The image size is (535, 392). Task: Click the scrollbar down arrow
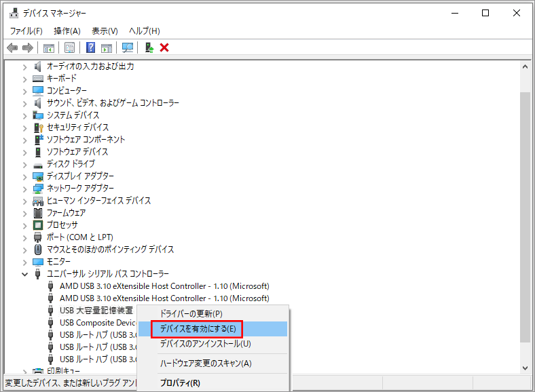(525, 368)
